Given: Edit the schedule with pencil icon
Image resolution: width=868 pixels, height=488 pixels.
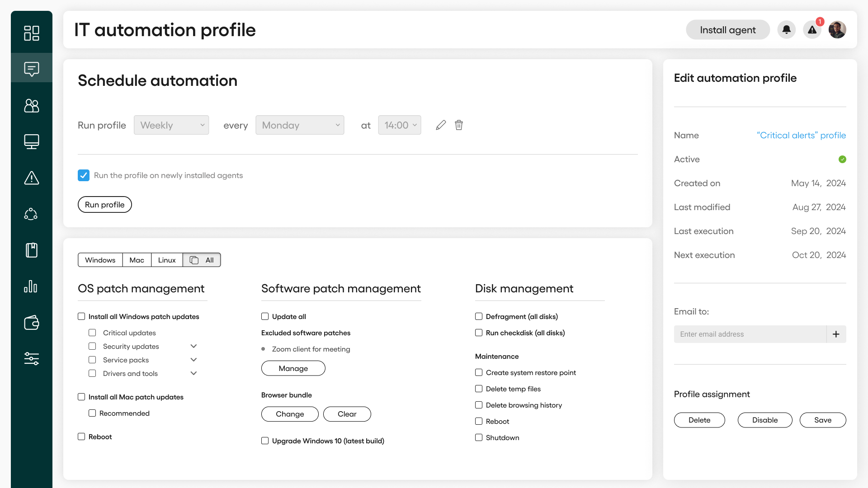Looking at the screenshot, I should 441,125.
